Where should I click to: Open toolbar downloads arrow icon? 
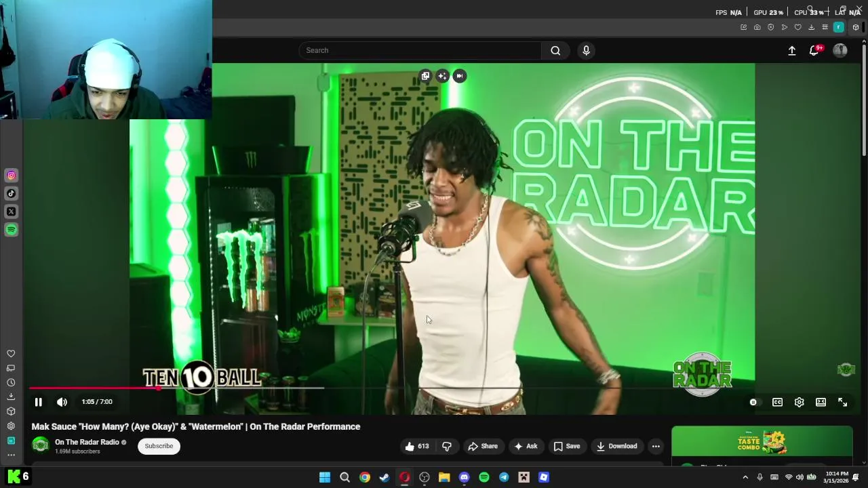(811, 27)
